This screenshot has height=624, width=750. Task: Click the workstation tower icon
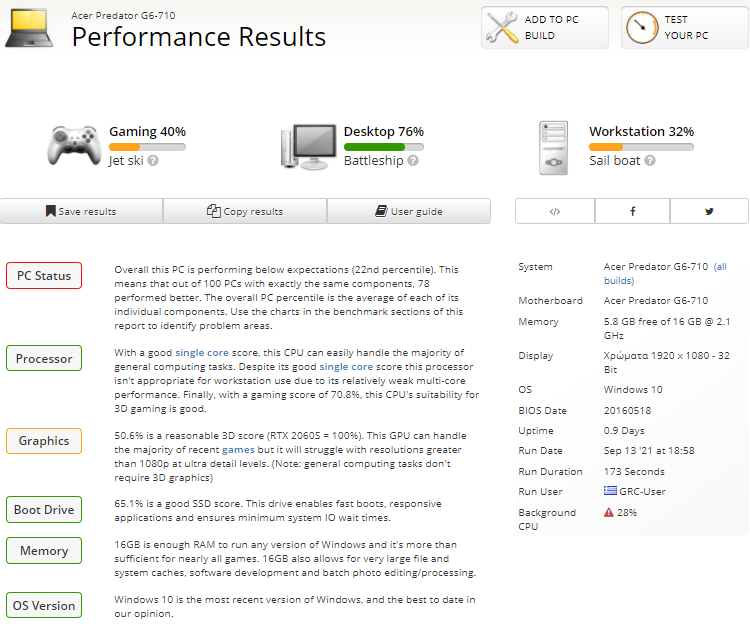click(553, 148)
